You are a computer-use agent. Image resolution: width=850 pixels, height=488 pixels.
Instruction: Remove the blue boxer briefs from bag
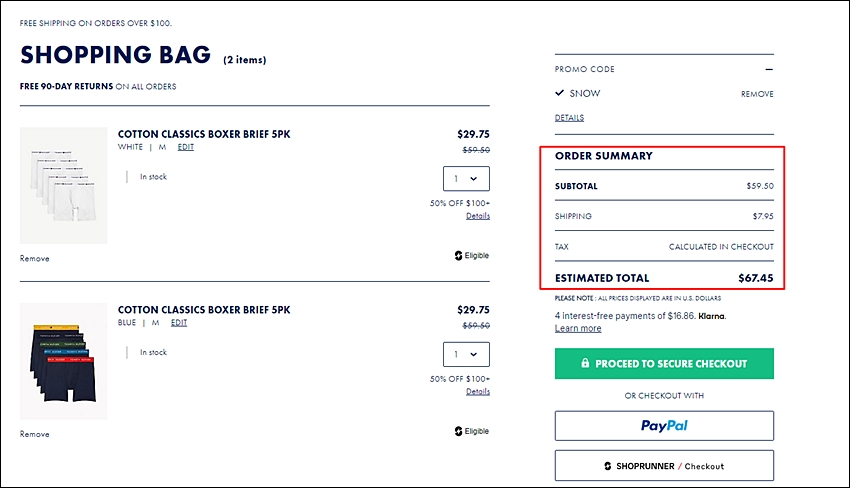point(35,434)
